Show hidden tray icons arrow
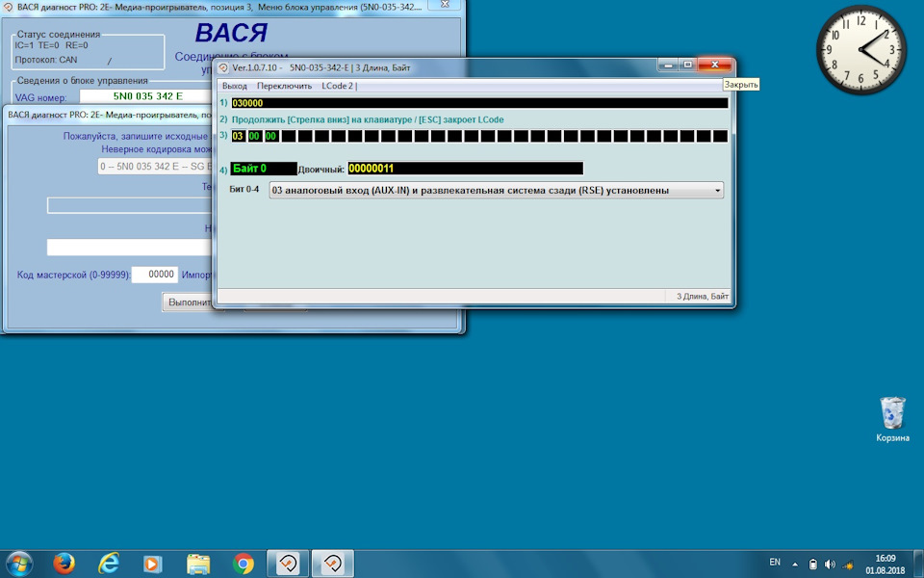The height and width of the screenshot is (578, 924). point(795,564)
